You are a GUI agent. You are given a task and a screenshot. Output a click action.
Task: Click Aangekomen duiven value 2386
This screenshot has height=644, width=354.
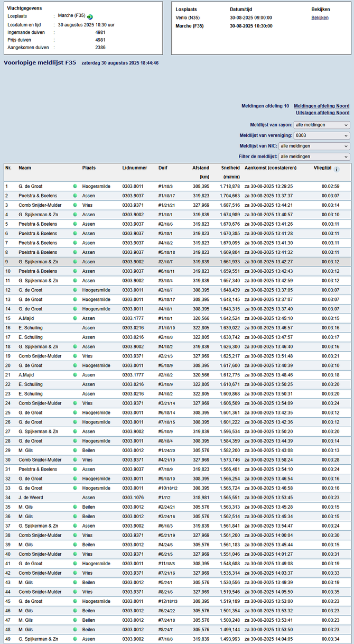(100, 48)
